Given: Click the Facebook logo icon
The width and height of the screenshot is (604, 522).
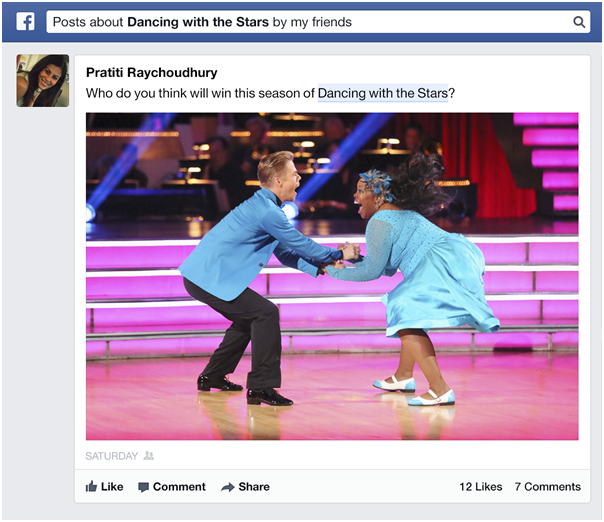Looking at the screenshot, I should pos(25,22).
